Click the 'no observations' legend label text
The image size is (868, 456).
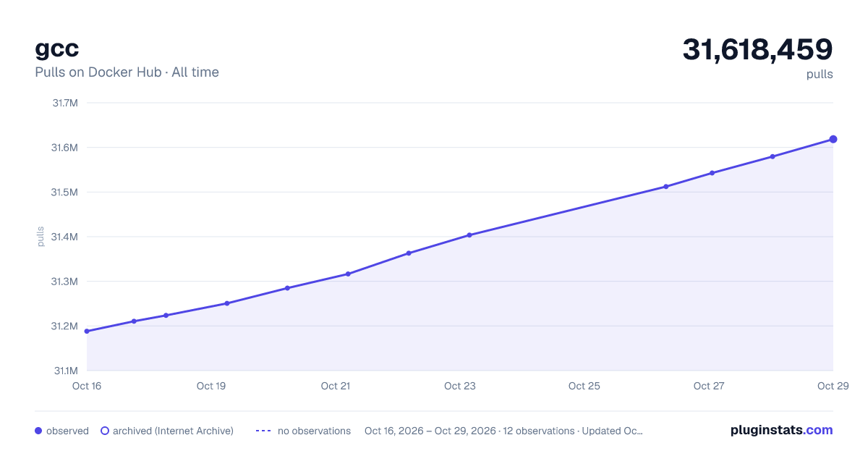click(314, 431)
